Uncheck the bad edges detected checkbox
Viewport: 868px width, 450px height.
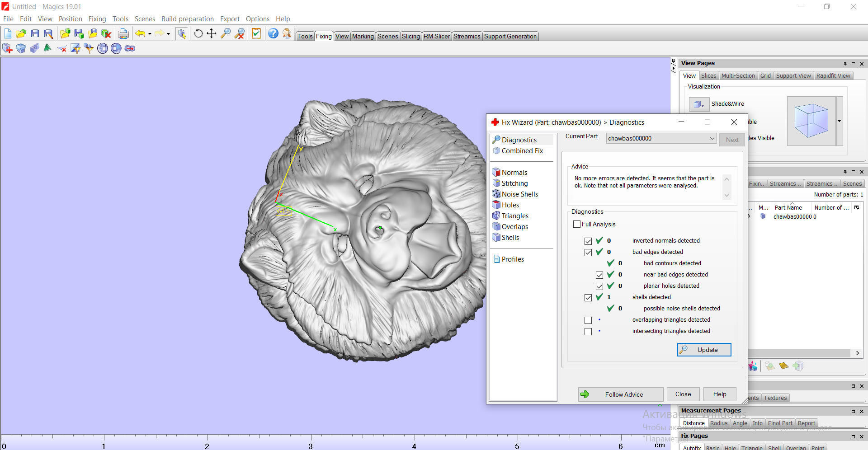(588, 252)
